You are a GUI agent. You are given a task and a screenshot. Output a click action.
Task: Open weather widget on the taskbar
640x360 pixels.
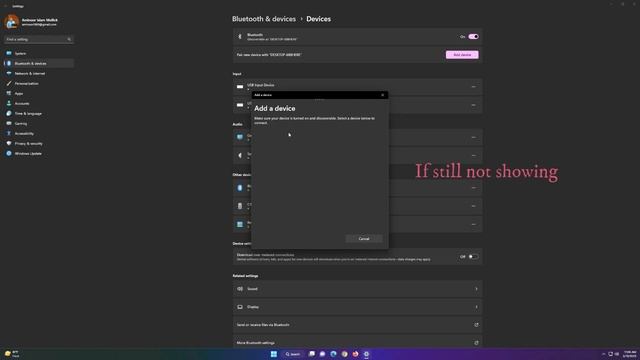coord(12,354)
